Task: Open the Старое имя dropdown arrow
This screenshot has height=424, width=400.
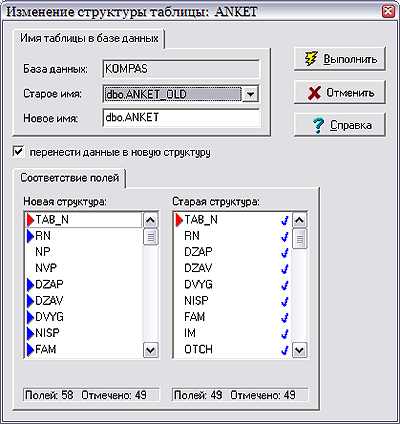Action: coord(250,94)
